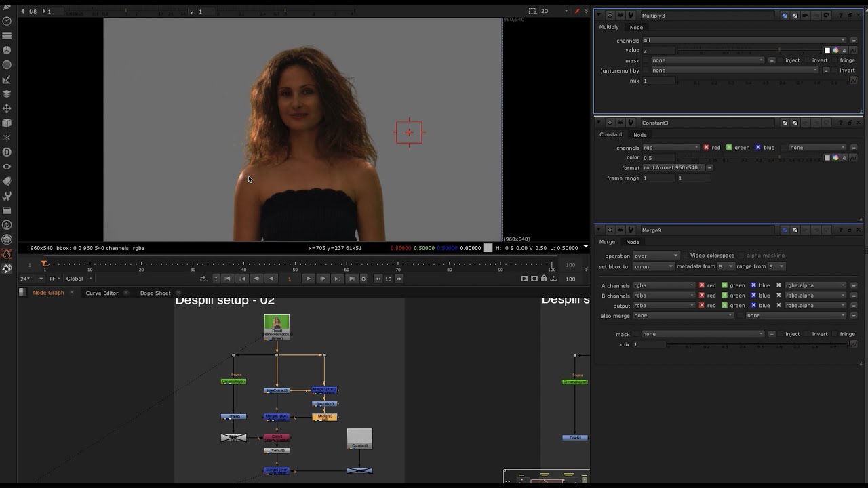Click the white color swatch on Multiply3 value

point(827,50)
